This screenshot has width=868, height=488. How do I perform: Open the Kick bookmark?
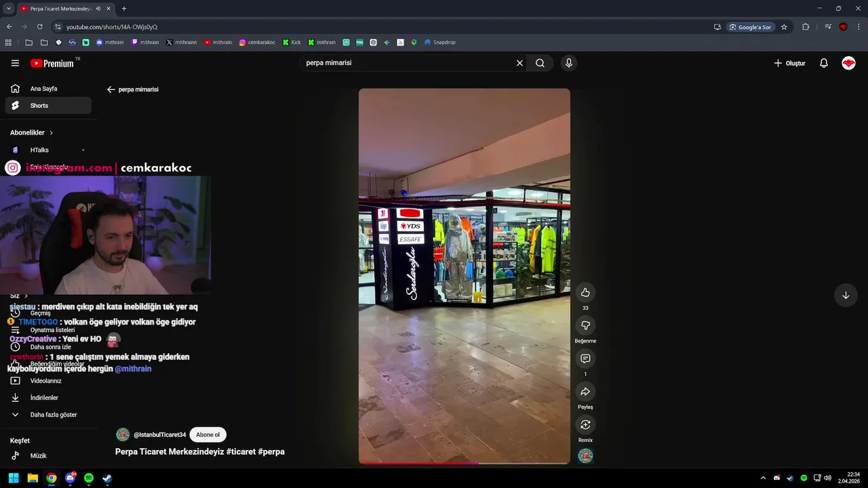(292, 42)
